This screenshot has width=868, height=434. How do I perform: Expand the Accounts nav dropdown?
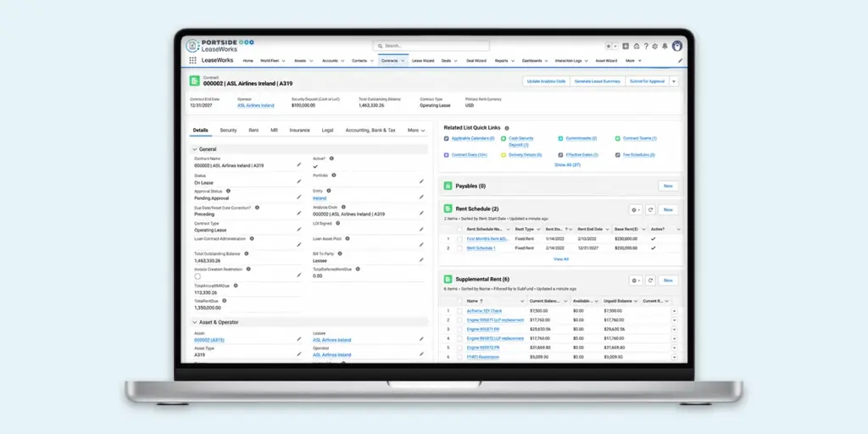342,61
